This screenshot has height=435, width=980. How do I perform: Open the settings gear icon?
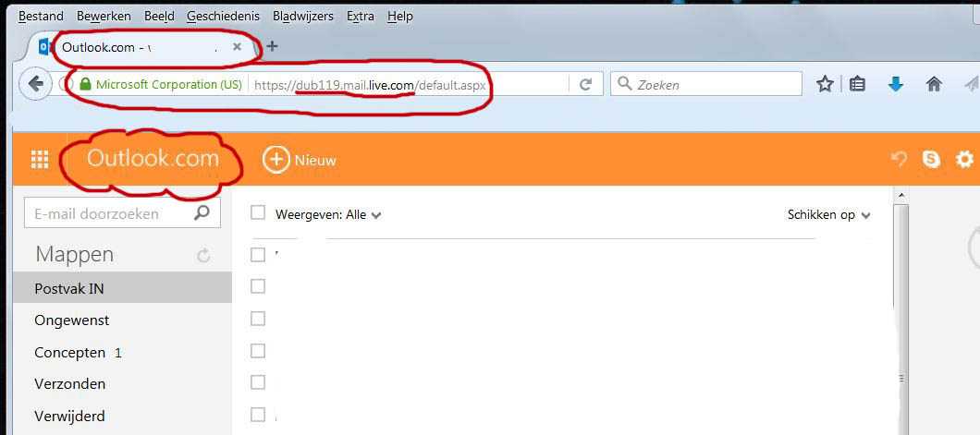tap(964, 160)
